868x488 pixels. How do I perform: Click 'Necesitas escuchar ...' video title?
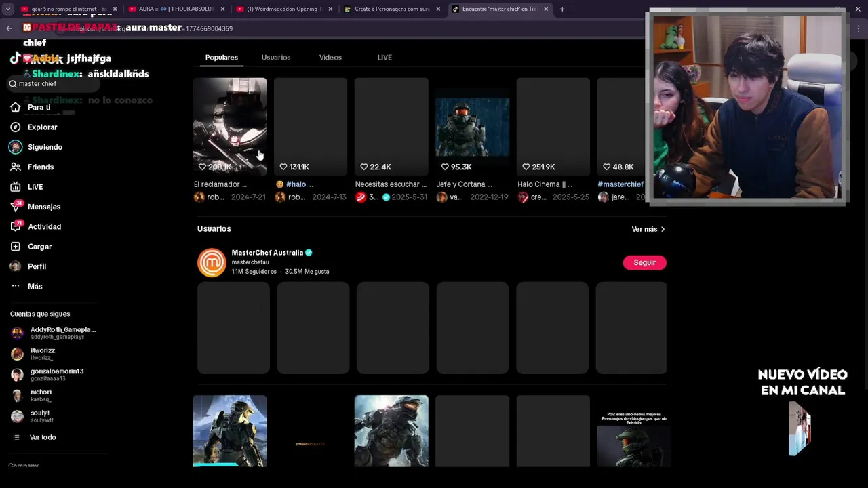tap(391, 184)
